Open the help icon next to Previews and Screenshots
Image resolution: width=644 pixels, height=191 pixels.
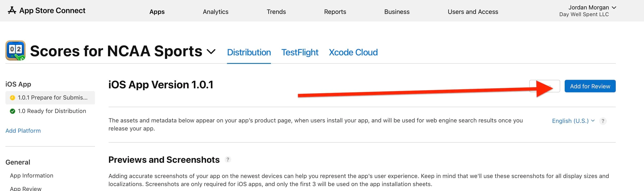(x=227, y=159)
